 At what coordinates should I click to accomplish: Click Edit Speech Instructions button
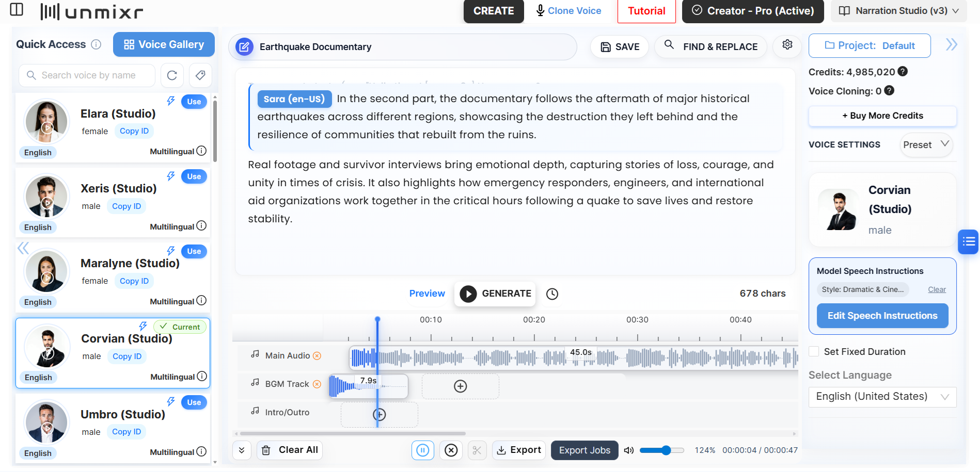click(x=882, y=316)
